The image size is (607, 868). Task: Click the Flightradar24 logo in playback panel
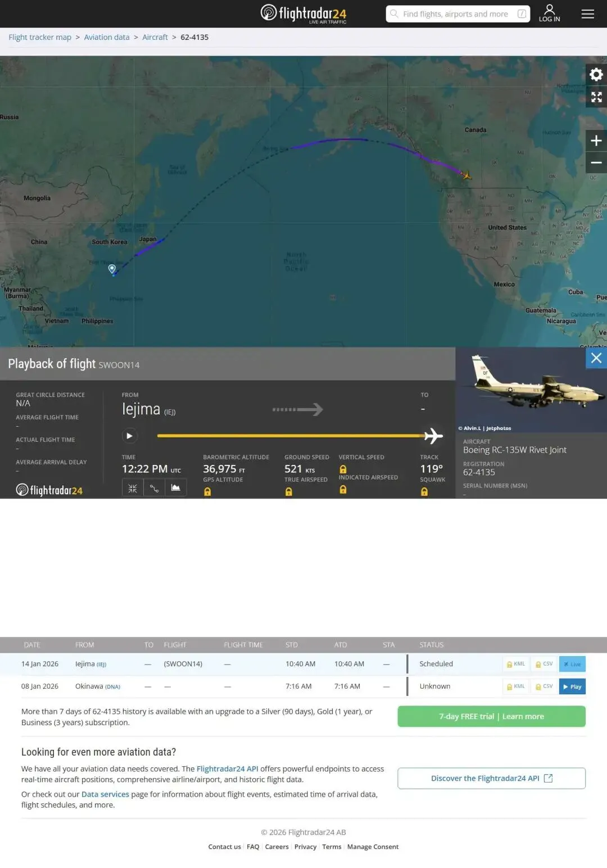(x=49, y=490)
